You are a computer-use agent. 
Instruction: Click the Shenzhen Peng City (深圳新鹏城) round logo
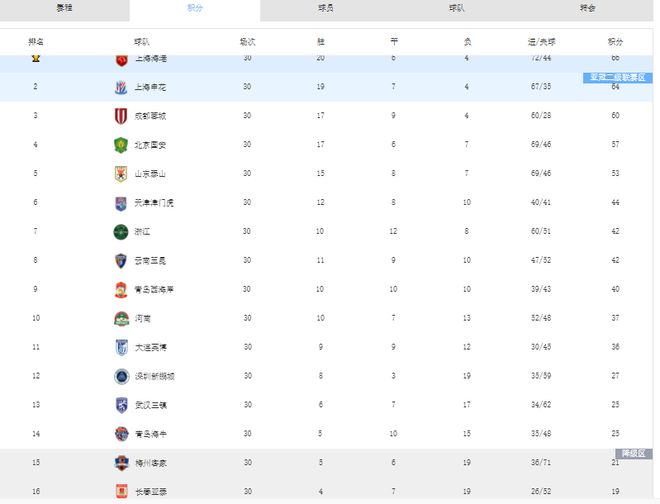121,377
